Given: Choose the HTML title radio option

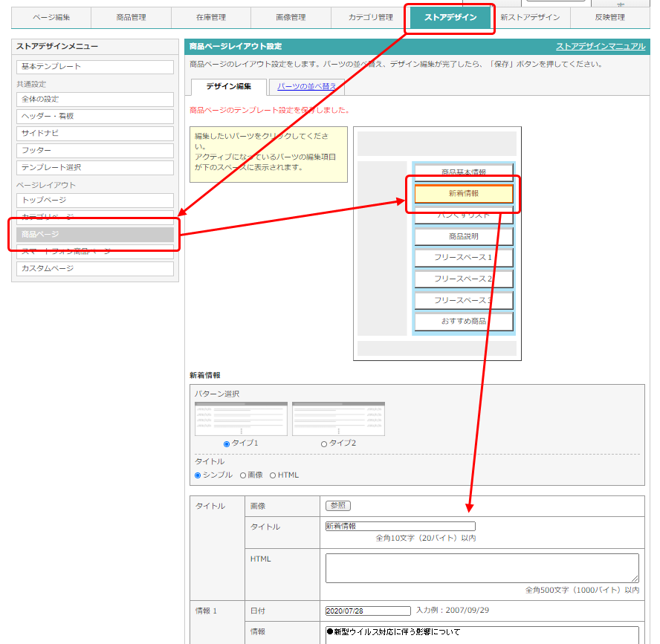Looking at the screenshot, I should coord(273,475).
